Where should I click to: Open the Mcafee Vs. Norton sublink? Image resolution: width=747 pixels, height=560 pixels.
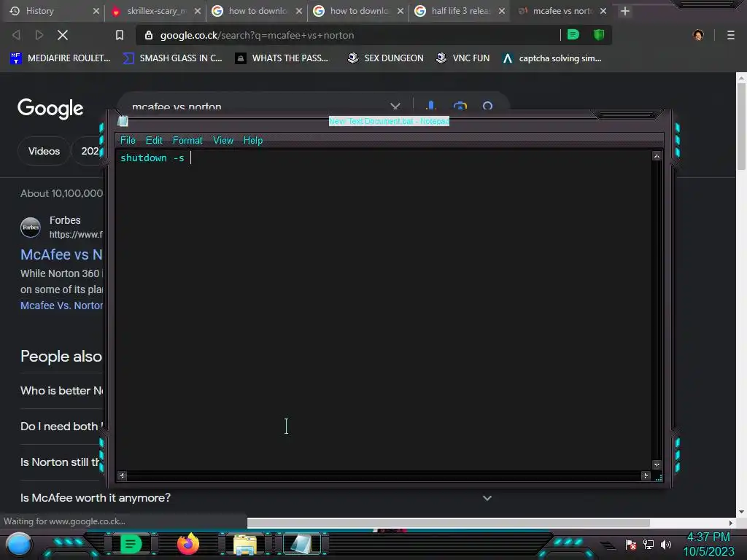[x=61, y=306]
